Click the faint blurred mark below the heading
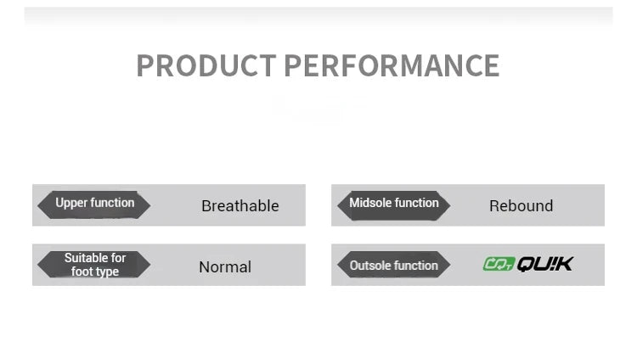This screenshot has height=364, width=637. [x=308, y=109]
